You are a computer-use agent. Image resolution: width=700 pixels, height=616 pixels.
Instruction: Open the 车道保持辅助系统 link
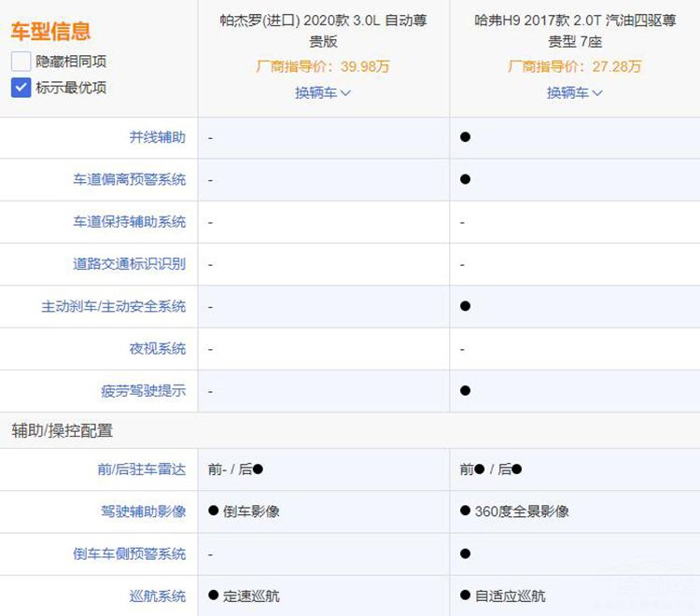[x=130, y=222]
